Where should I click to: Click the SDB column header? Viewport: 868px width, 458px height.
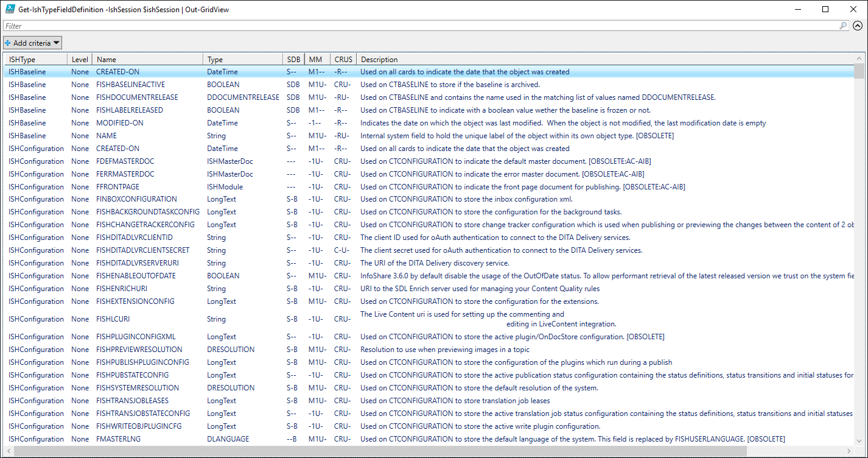click(x=293, y=60)
